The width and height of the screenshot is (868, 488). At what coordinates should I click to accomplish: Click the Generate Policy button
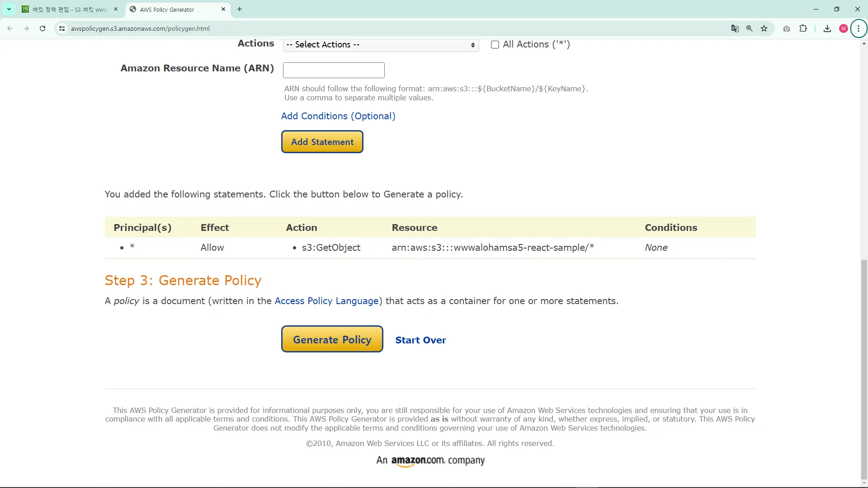tap(332, 339)
